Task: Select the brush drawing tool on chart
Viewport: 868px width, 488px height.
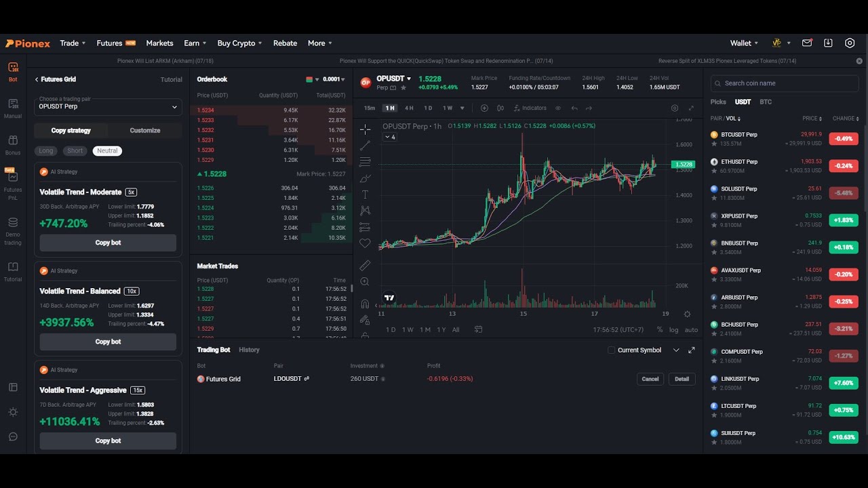Action: click(x=365, y=178)
